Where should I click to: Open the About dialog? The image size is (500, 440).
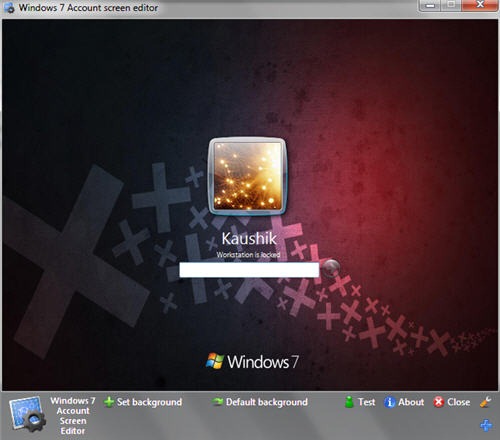pyautogui.click(x=404, y=402)
